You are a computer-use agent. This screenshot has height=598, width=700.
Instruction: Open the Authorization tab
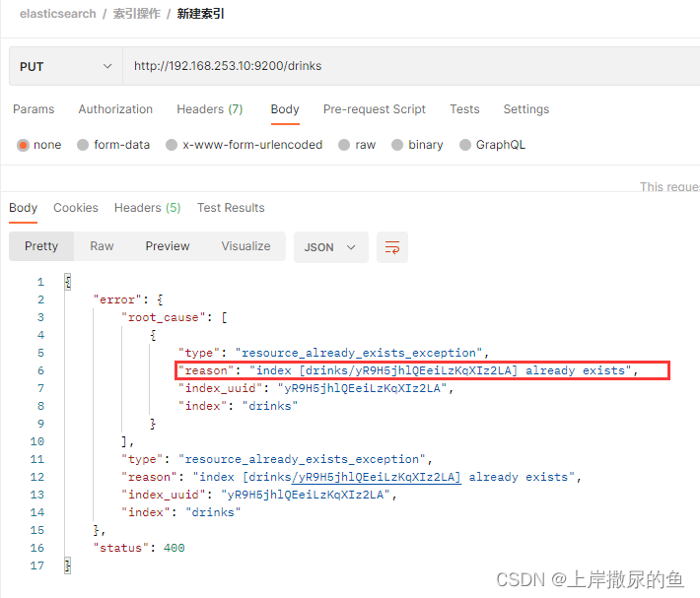click(x=115, y=109)
